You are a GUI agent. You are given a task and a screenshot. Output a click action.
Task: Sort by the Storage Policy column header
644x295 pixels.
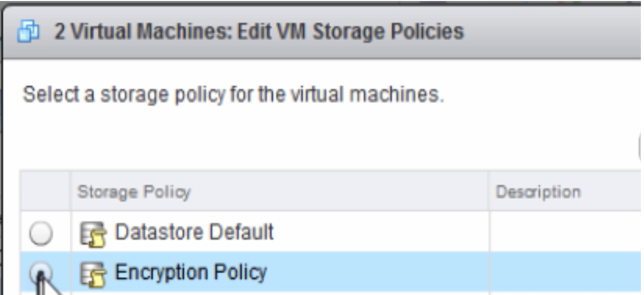click(134, 192)
